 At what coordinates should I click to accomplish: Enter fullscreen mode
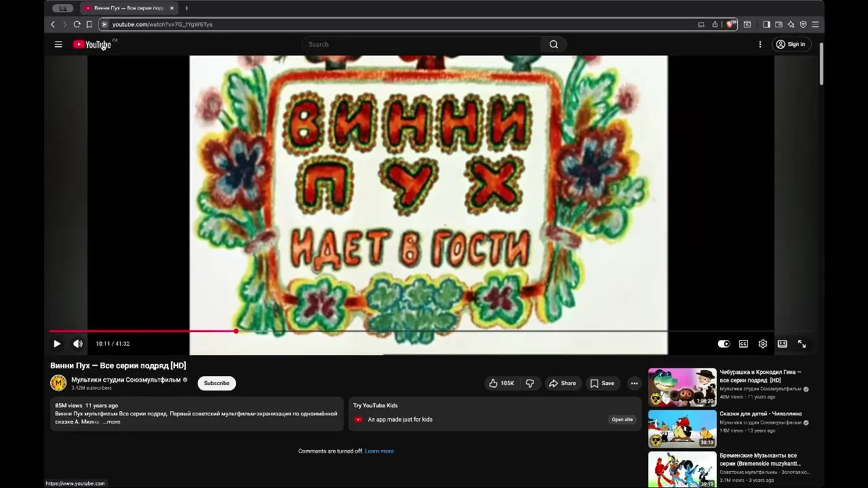click(802, 344)
